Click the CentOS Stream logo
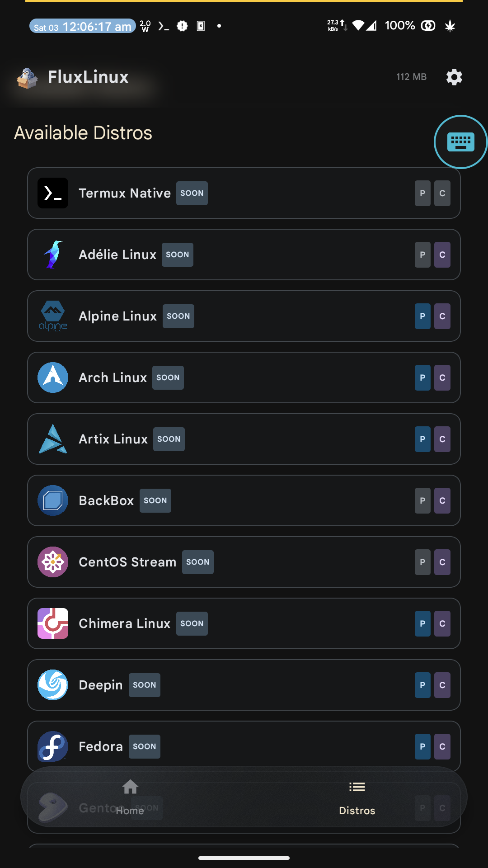This screenshot has height=868, width=488. click(53, 562)
